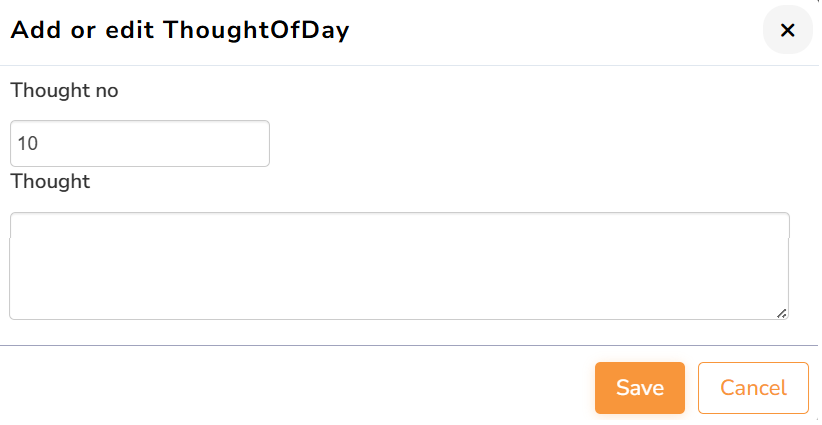Click the 'Thought no' label
Image resolution: width=822 pixels, height=425 pixels.
(64, 90)
